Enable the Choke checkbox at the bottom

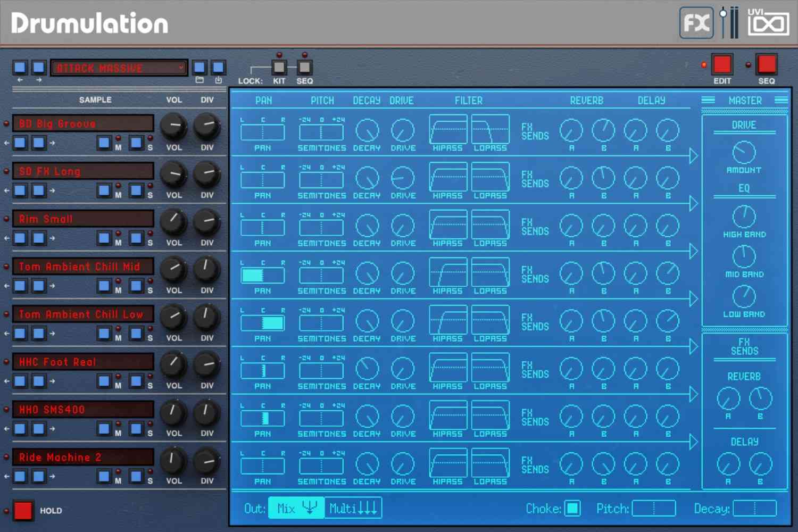[x=573, y=509]
